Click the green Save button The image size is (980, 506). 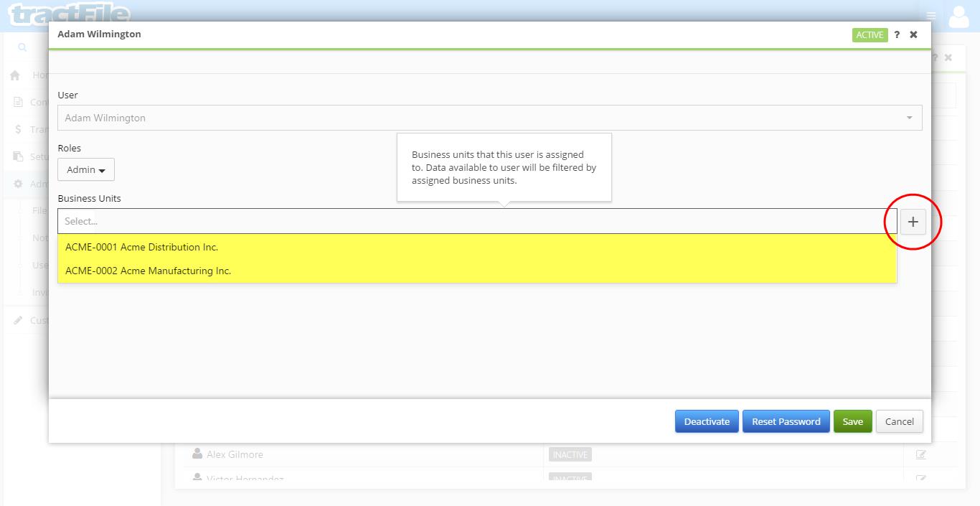tap(853, 421)
